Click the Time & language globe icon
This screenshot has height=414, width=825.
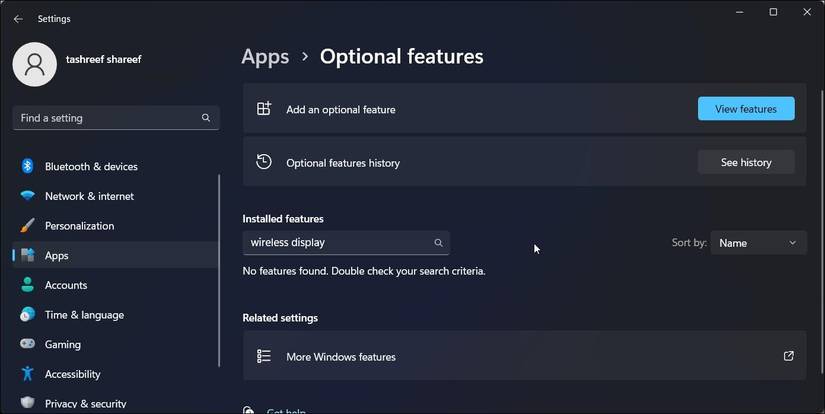click(27, 315)
